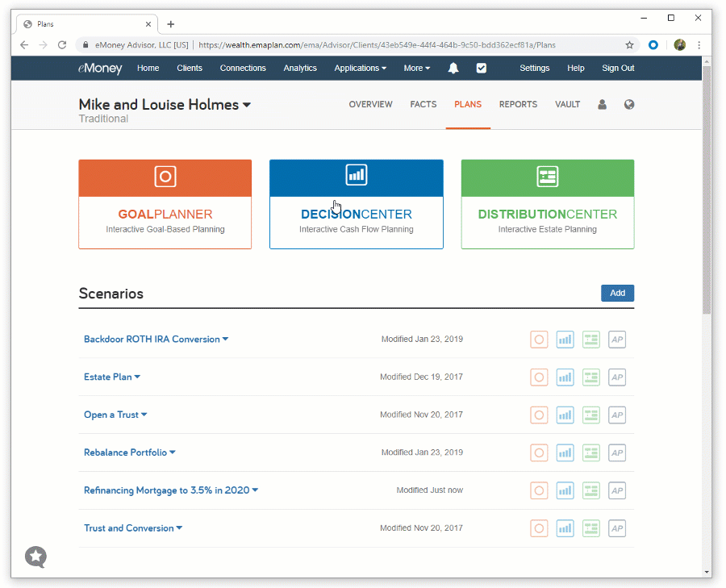Image resolution: width=726 pixels, height=588 pixels.
Task: Open the Mike and Louise Holmes client dropdown
Action: (165, 105)
